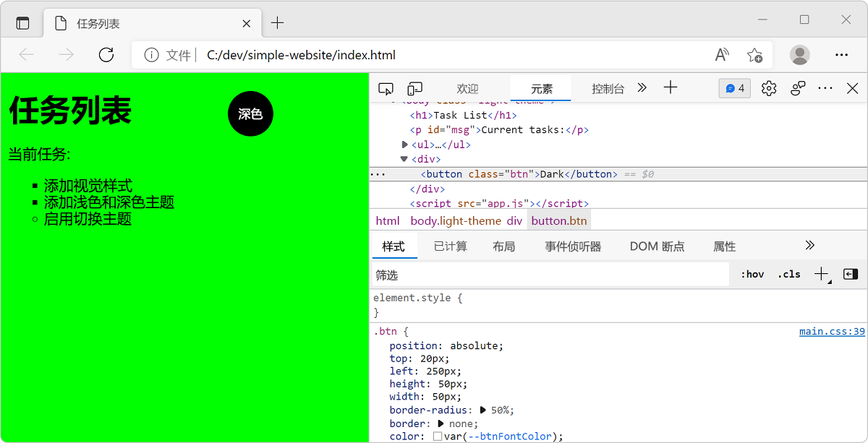Close the 任务列表 browser tab
Viewport: 868px width, 443px height.
247,23
